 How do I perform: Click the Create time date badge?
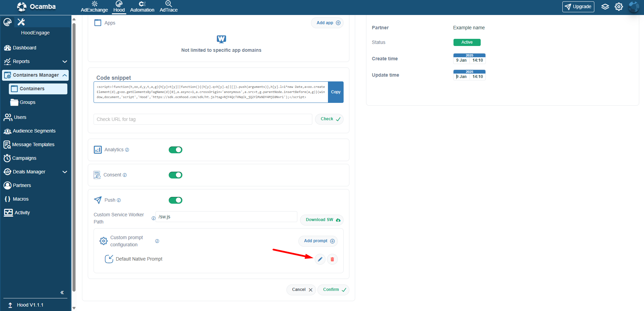coord(469,59)
